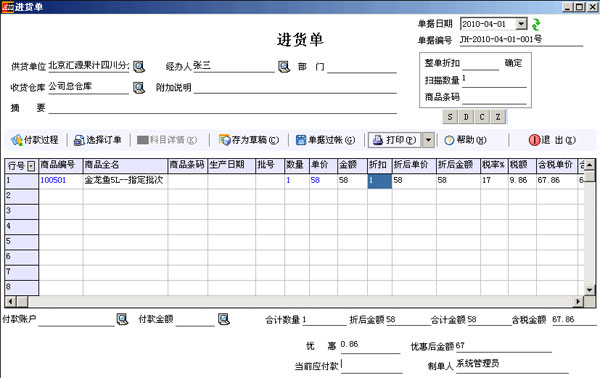Screen dimensions: 600x378
Task: Click the D shortcut button
Action: coord(466,117)
